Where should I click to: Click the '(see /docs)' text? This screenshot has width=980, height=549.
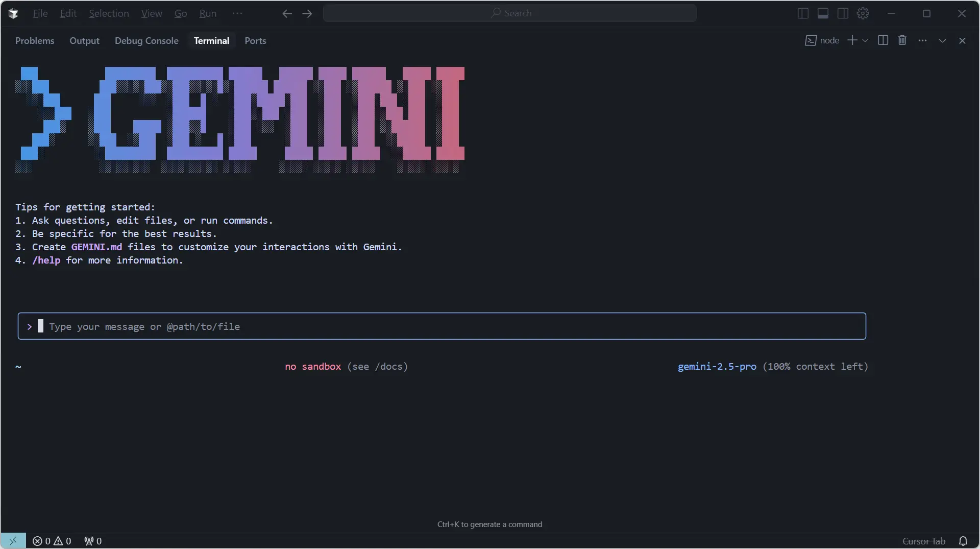point(377,367)
